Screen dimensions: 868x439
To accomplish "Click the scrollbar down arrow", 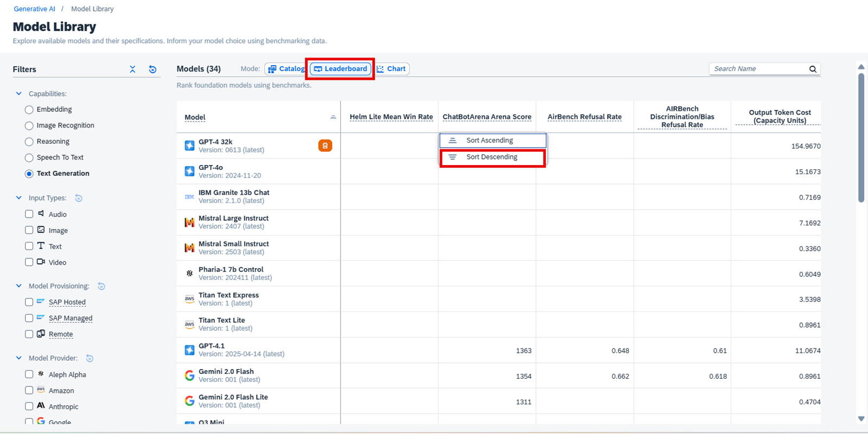I will point(861,419).
